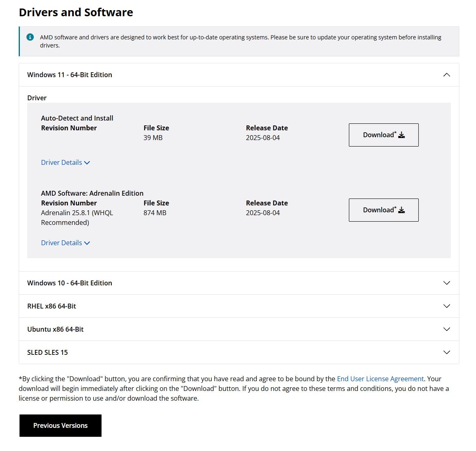The height and width of the screenshot is (451, 476).
Task: Open the RHEL x86 64-Bit section
Action: [52, 306]
